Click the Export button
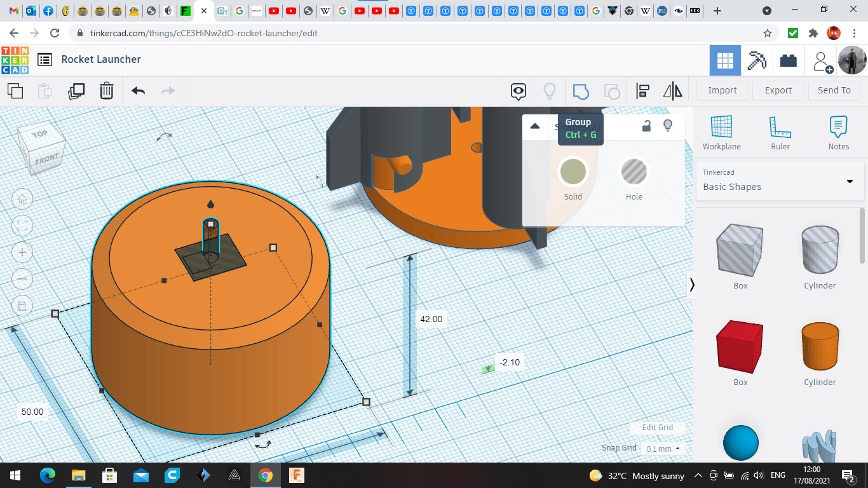The height and width of the screenshot is (488, 868). 778,90
